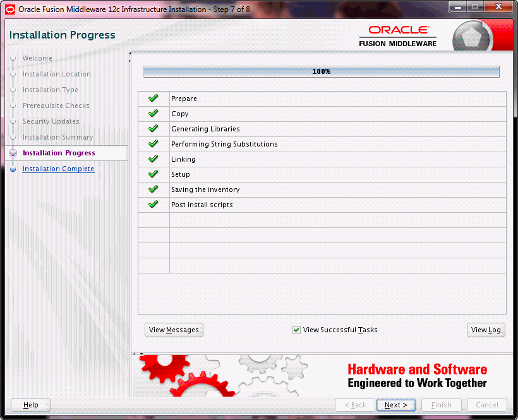The height and width of the screenshot is (420, 518).
Task: Click the Copy task row text
Action: click(179, 114)
